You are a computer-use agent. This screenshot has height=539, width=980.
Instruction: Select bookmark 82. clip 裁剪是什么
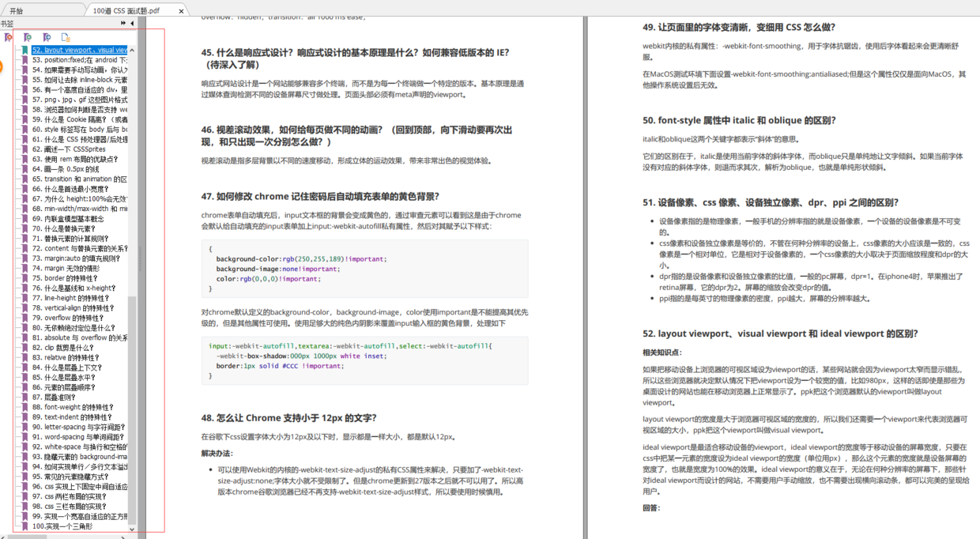[x=63, y=348]
